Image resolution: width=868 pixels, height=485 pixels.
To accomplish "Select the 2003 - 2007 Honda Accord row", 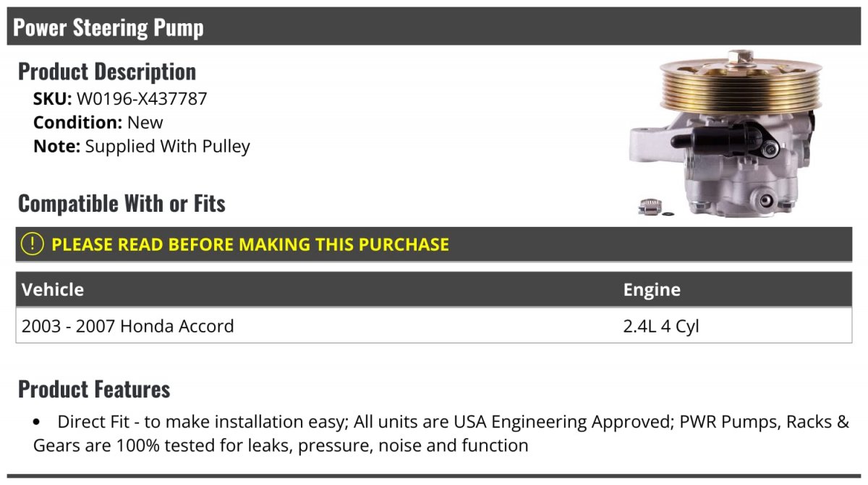I will click(x=434, y=326).
